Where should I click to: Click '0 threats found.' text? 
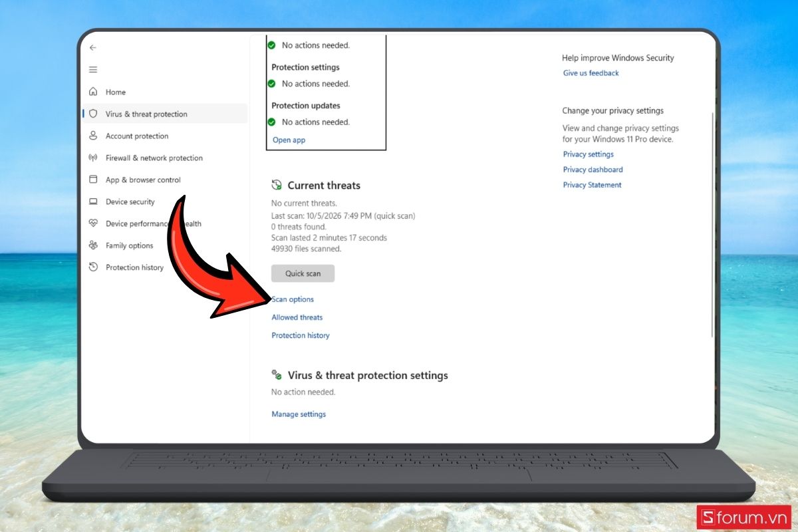tap(299, 227)
